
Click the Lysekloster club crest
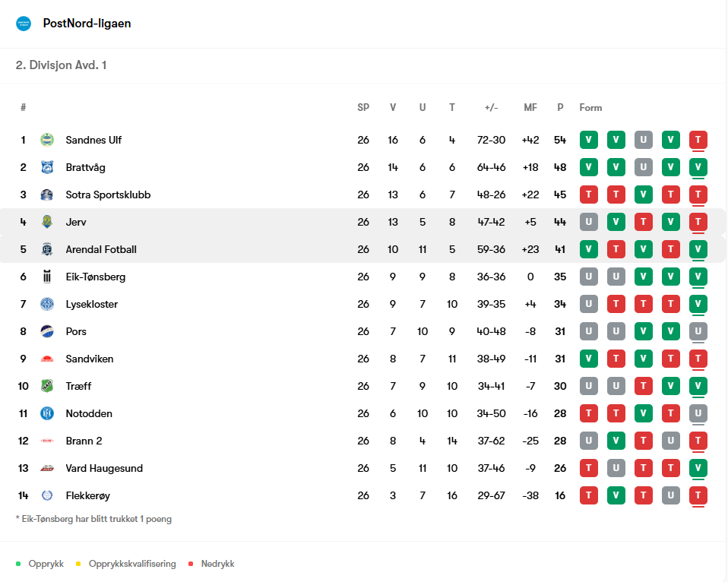click(x=47, y=304)
